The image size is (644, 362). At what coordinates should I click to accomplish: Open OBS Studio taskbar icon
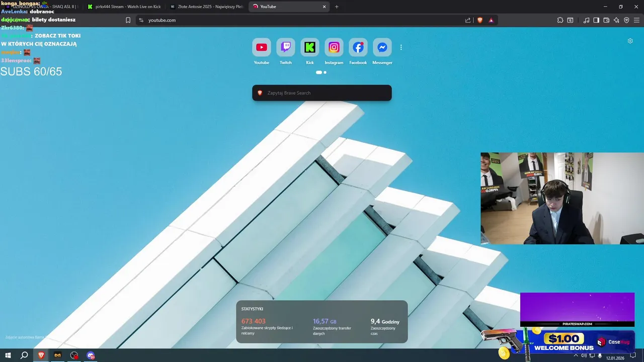74,355
